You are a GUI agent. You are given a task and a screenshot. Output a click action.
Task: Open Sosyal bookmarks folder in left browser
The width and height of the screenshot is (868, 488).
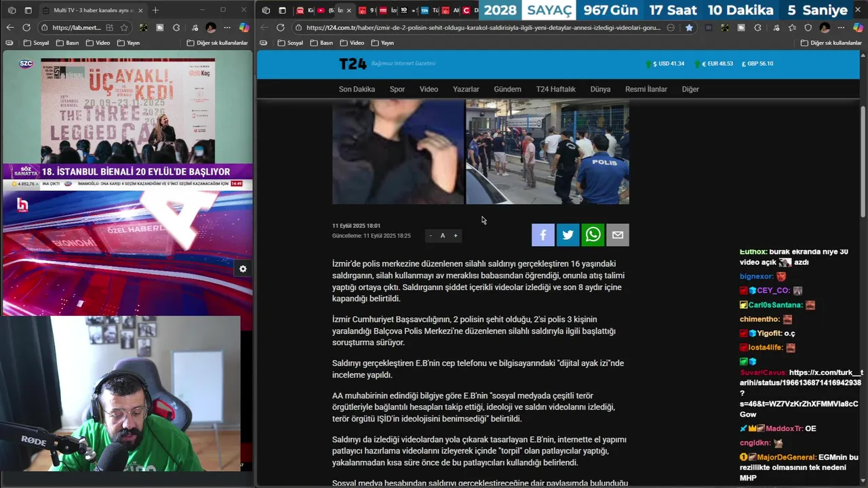36,43
